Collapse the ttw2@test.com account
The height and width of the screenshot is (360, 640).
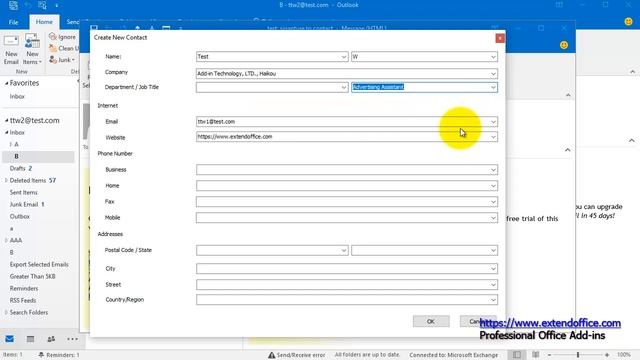tap(6, 121)
